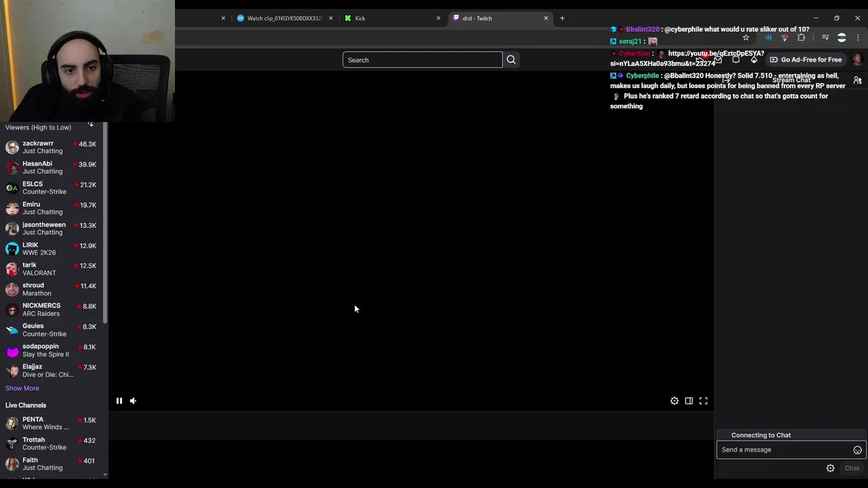Open ESLCS Counter-Strike channel
This screenshot has width=868, height=488.
pyautogui.click(x=52, y=188)
